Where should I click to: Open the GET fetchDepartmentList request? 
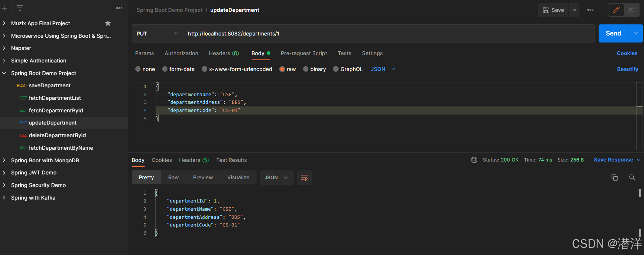point(50,98)
